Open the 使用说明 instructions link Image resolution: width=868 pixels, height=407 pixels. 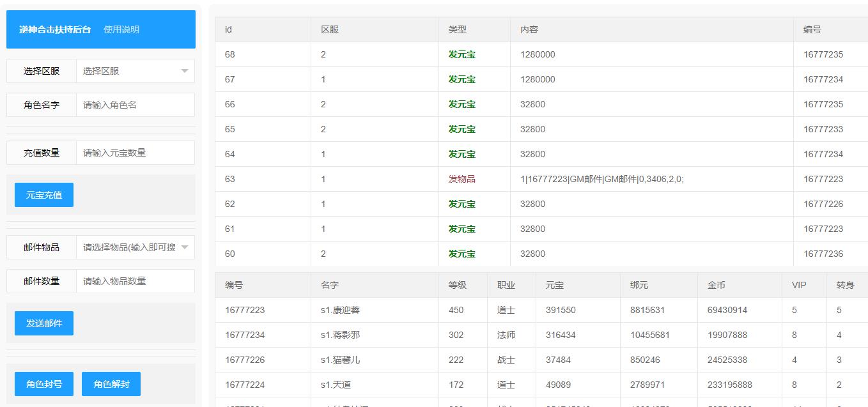pyautogui.click(x=121, y=29)
